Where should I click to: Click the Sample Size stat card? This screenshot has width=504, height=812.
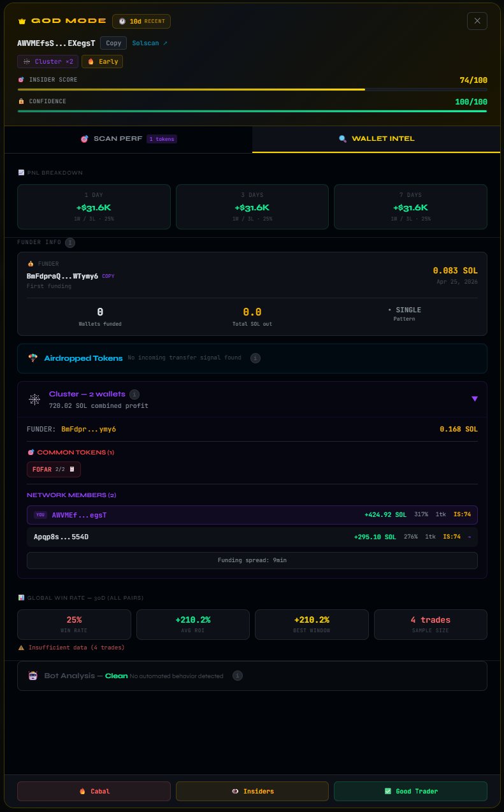431,625
